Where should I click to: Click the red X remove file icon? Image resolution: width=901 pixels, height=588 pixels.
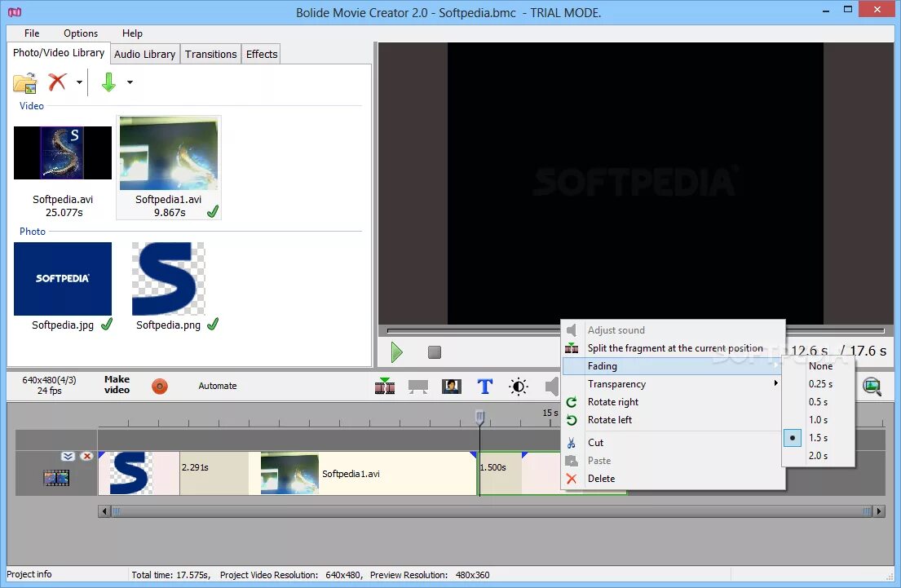point(57,82)
